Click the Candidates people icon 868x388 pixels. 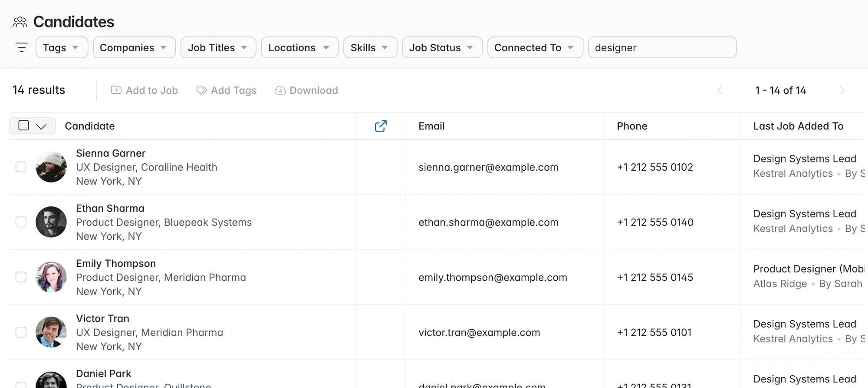coord(20,22)
